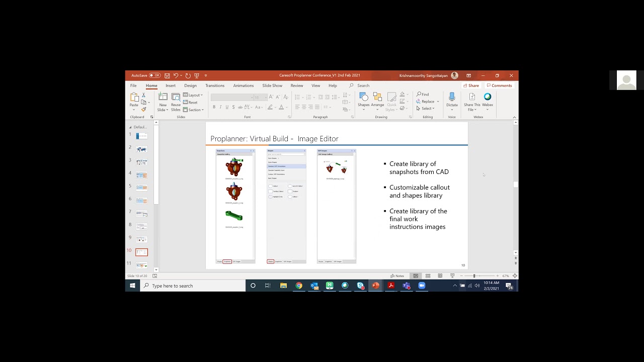Cut selection with scissors icon
The width and height of the screenshot is (644, 362).
click(143, 95)
